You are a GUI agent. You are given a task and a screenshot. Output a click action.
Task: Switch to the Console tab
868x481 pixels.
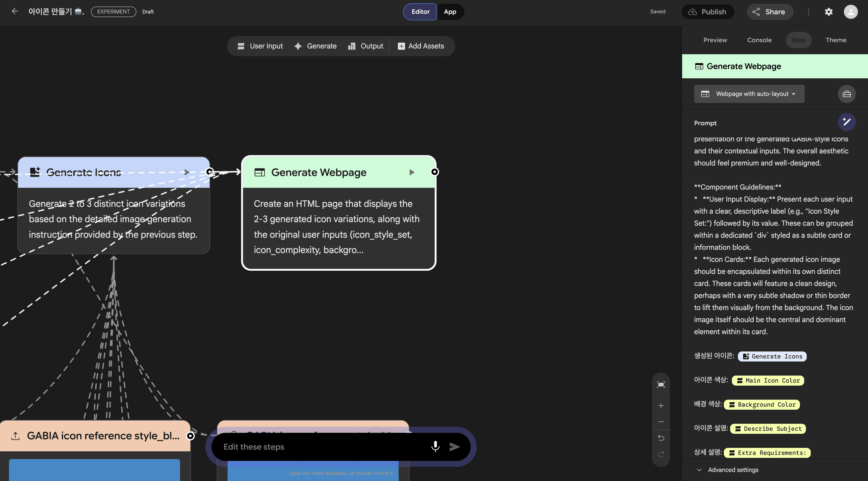(x=759, y=40)
